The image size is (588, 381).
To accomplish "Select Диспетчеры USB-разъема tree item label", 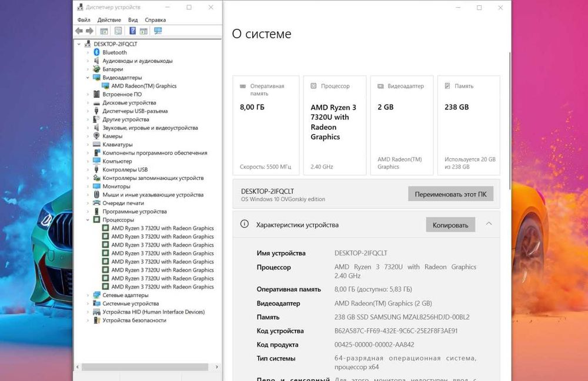I will click(x=135, y=111).
